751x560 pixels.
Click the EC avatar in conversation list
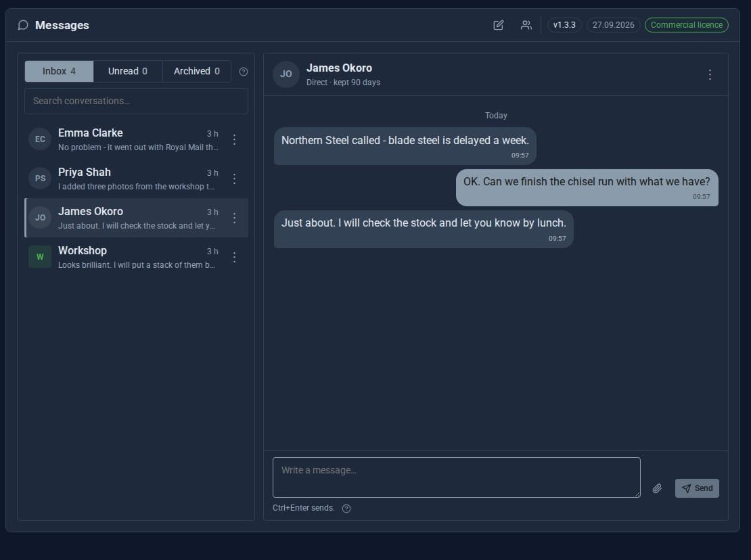pos(40,139)
